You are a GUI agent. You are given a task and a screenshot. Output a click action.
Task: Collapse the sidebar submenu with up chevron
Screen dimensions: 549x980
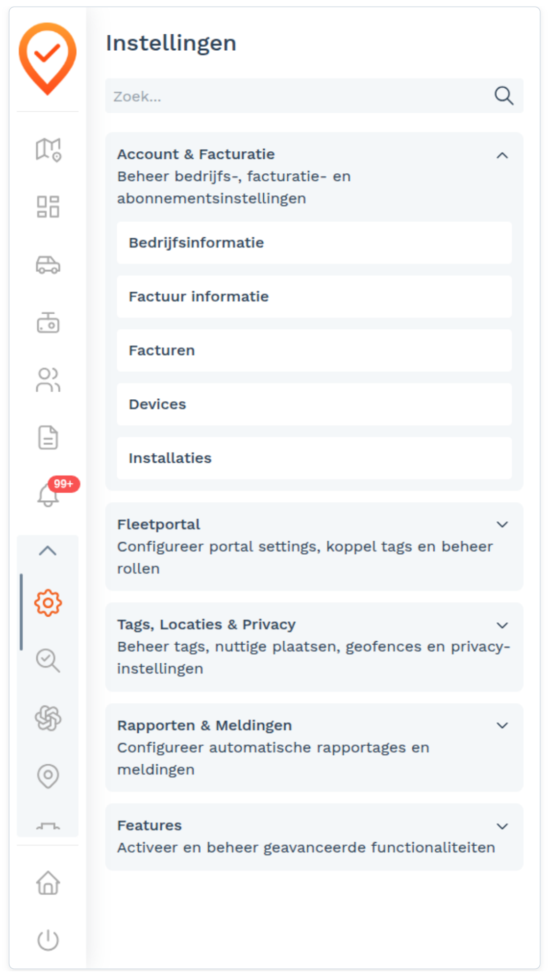click(x=48, y=551)
